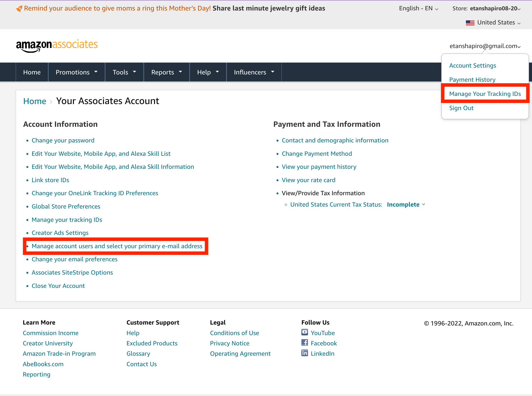Select Account Settings in the account menu
The image size is (532, 396).
click(x=473, y=65)
